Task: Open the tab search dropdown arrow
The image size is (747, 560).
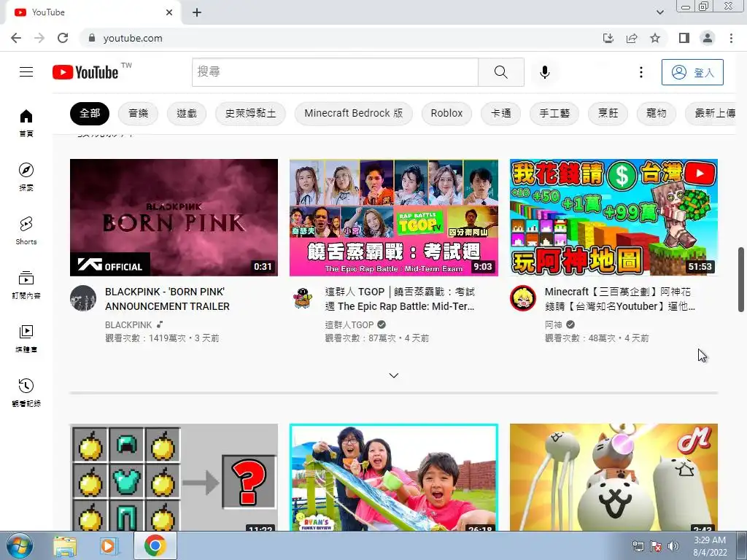Action: (x=659, y=12)
